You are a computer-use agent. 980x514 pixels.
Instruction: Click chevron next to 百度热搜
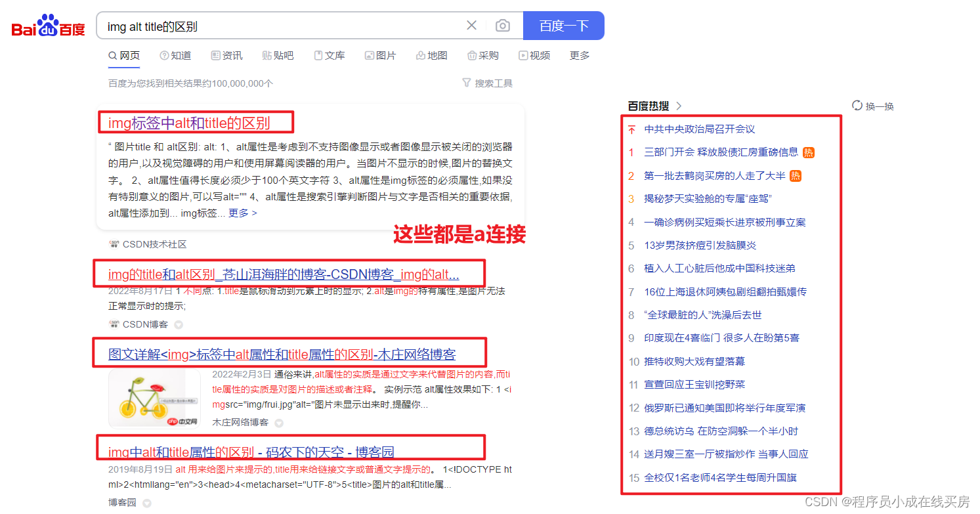[679, 106]
